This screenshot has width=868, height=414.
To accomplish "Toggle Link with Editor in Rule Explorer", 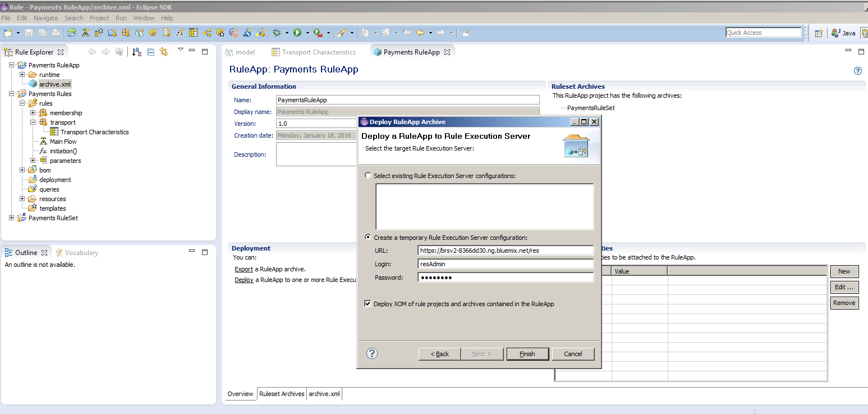I will (164, 52).
